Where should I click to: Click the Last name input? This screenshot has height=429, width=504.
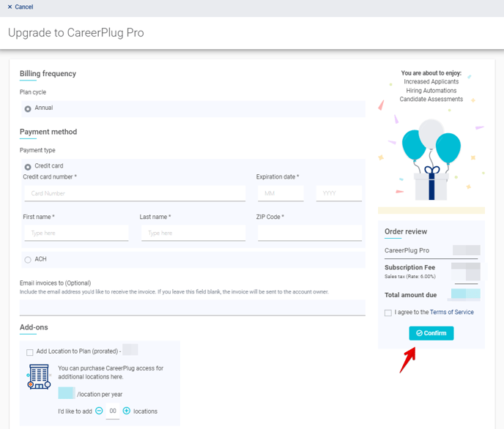[x=193, y=233]
